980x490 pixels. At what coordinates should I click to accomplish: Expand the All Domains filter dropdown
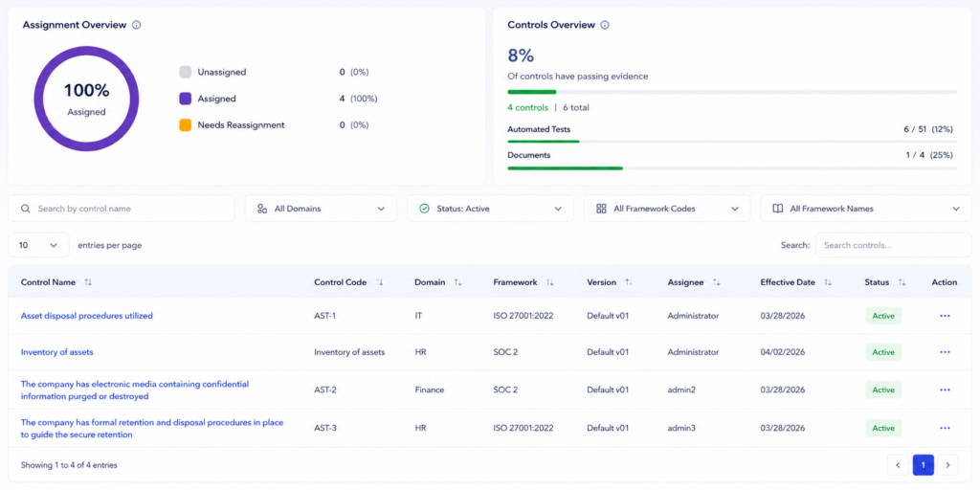point(321,209)
